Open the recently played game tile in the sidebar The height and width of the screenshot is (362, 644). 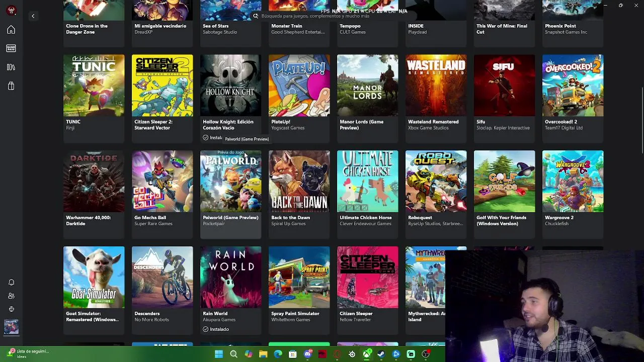(11, 327)
